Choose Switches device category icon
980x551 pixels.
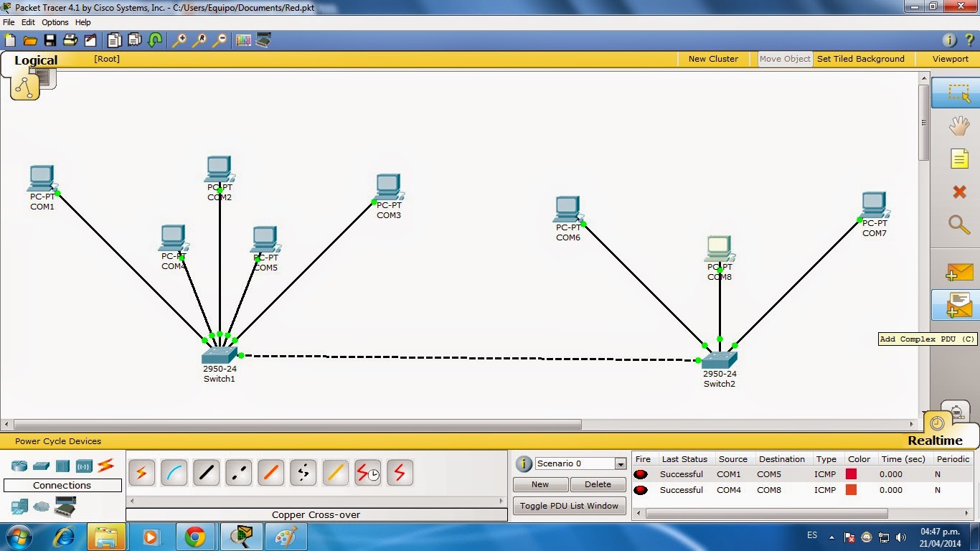click(41, 466)
